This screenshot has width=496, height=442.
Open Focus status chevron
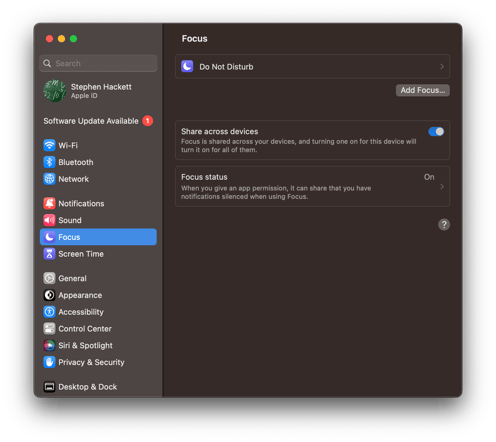[x=442, y=186]
